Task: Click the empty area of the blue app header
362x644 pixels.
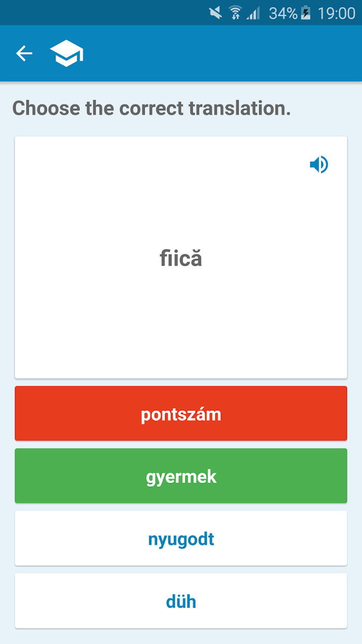Action: click(222, 53)
